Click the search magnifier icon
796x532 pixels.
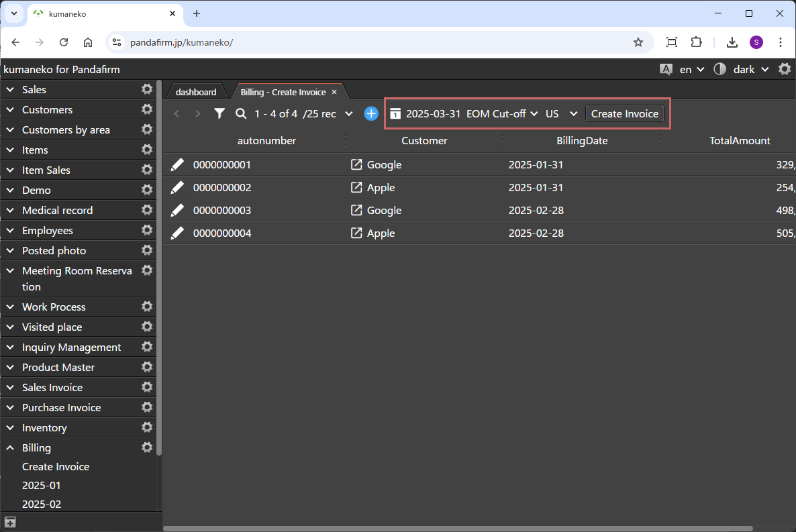pos(241,114)
